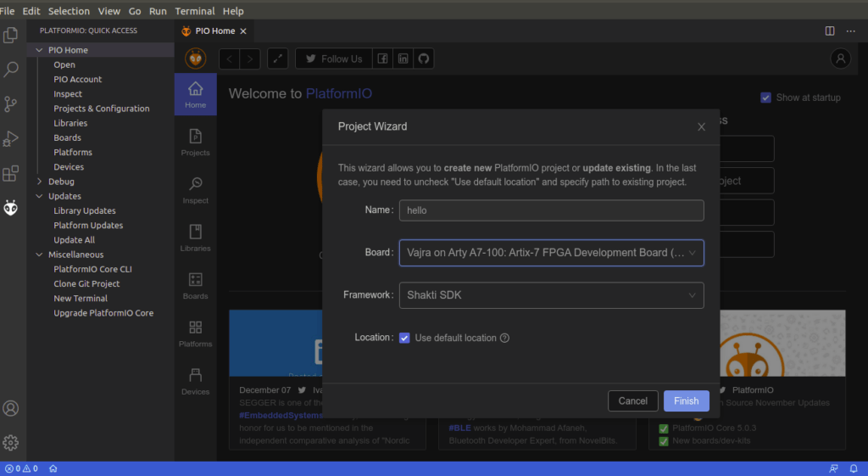Image resolution: width=868 pixels, height=476 pixels.
Task: Select Projects & Configuration in Quick Access
Action: click(102, 109)
